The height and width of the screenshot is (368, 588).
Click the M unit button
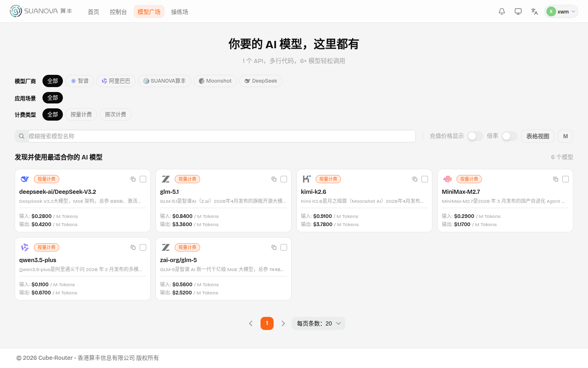(x=566, y=136)
